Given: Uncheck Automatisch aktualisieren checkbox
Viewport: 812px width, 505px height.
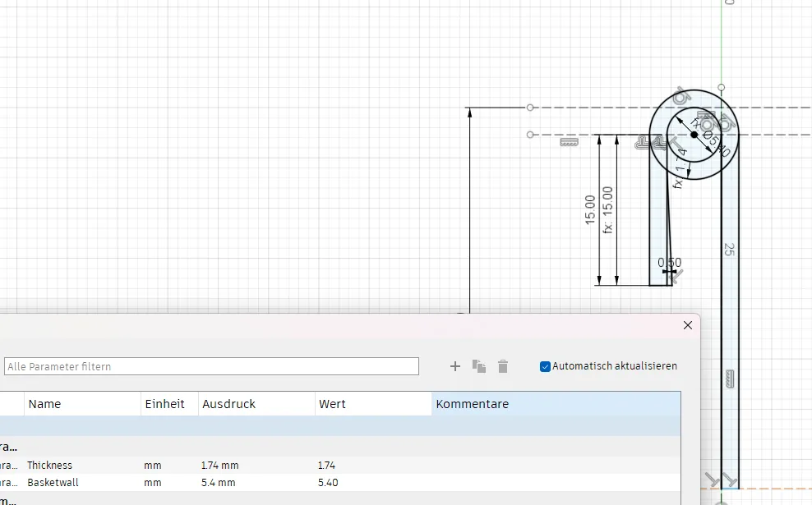Looking at the screenshot, I should point(545,366).
